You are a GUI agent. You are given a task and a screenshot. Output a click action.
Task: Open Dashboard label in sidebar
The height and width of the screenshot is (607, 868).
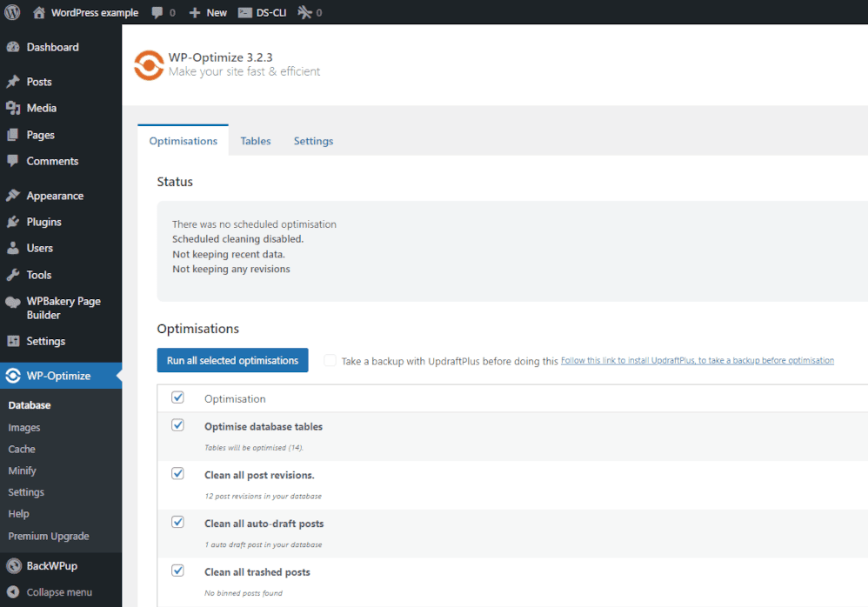pos(52,47)
